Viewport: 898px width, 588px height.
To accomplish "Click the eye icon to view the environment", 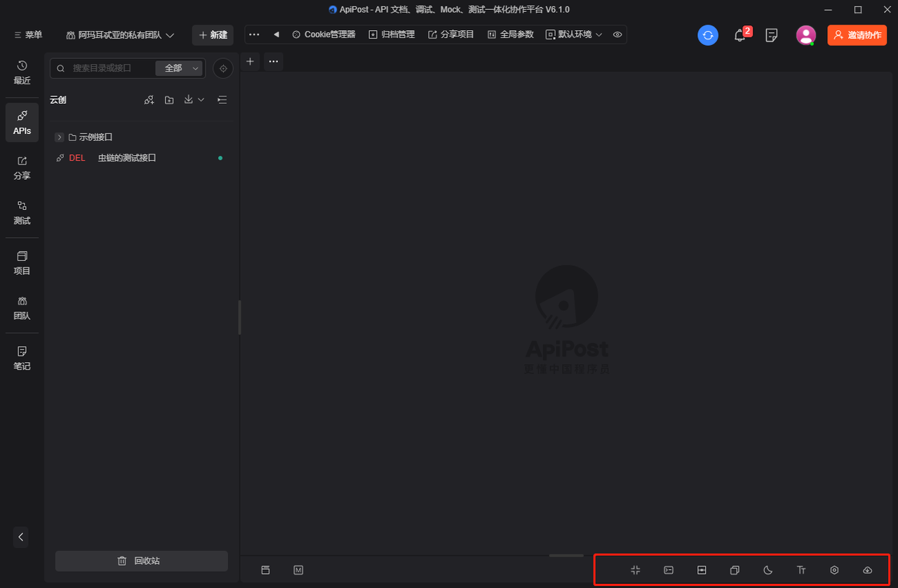I will [617, 34].
